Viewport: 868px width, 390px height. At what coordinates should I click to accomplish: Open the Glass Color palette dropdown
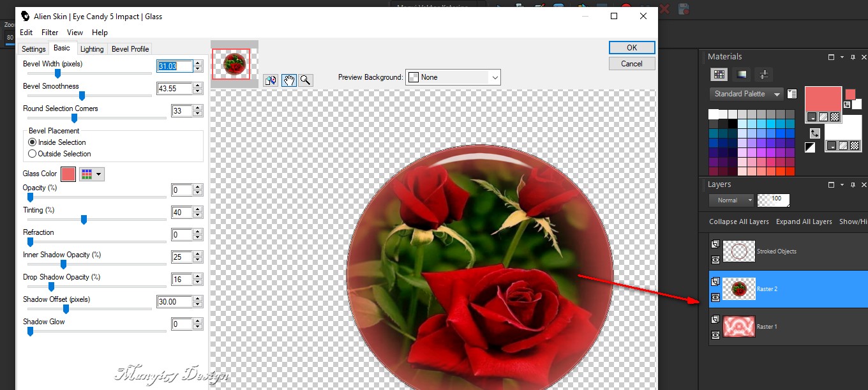(91, 174)
